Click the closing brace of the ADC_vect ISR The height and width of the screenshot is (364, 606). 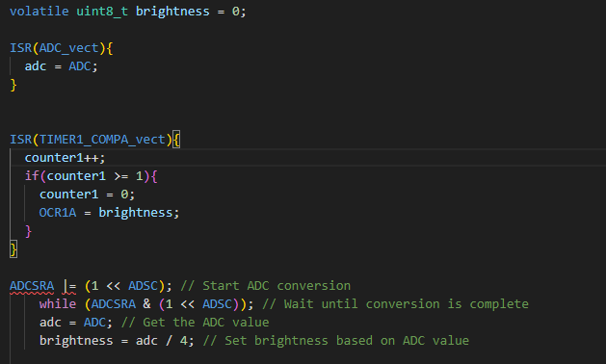13,85
